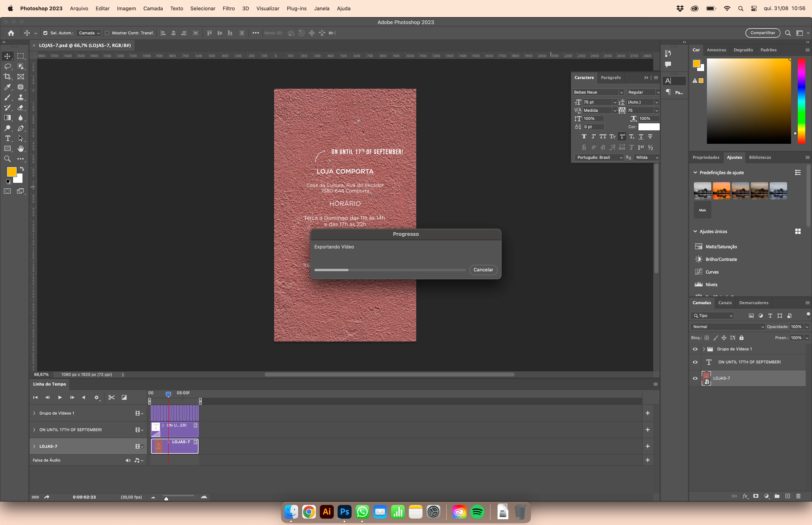Click the split-at-playhead scissors icon
Image resolution: width=812 pixels, height=525 pixels.
[111, 397]
